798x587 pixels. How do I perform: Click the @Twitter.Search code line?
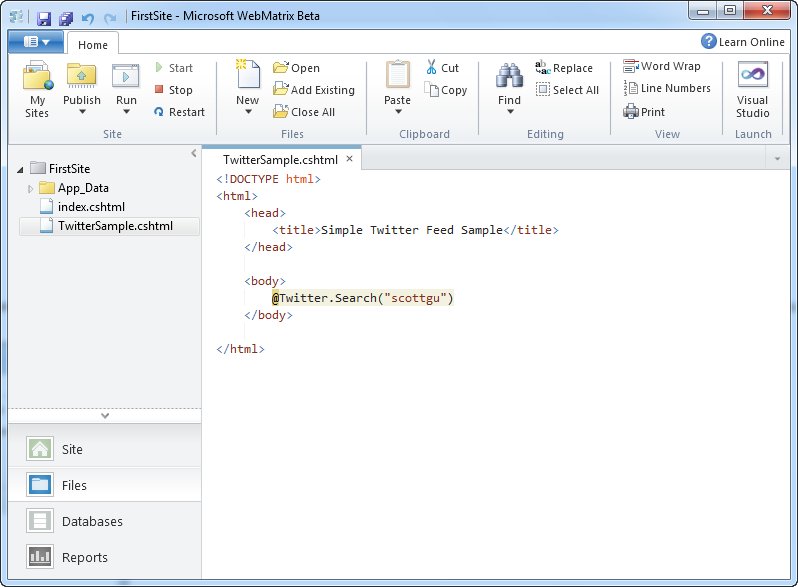coord(362,298)
